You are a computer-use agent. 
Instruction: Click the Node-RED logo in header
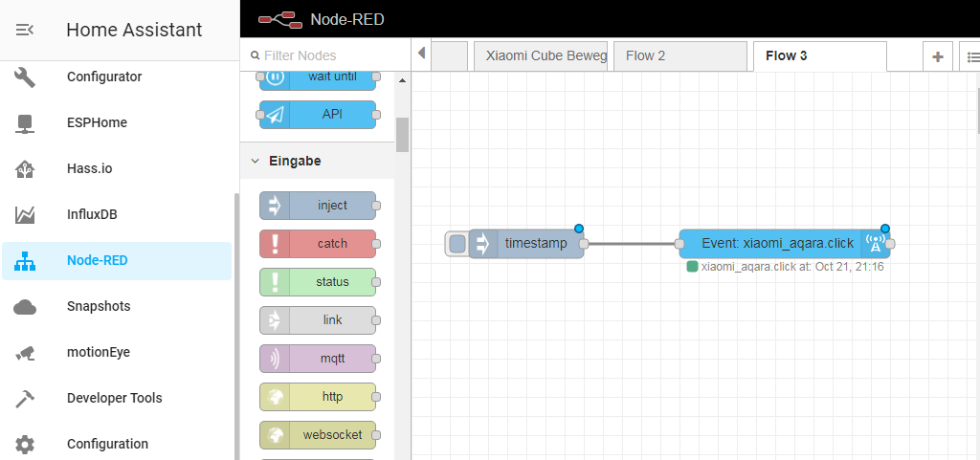[280, 19]
